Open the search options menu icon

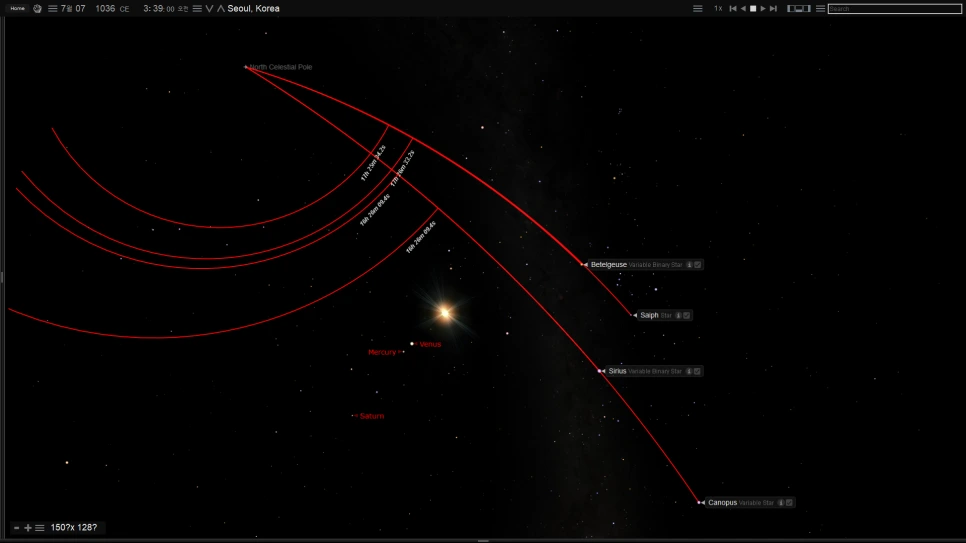pyautogui.click(x=820, y=9)
